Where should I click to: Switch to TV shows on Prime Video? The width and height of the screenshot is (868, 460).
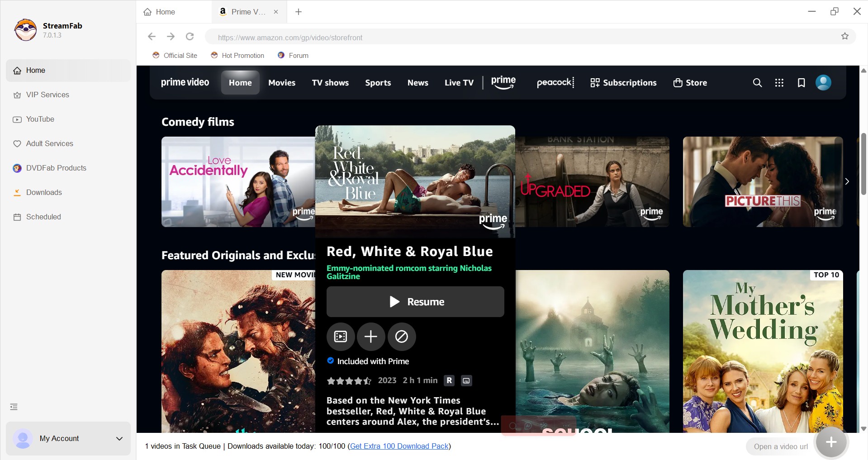330,83
